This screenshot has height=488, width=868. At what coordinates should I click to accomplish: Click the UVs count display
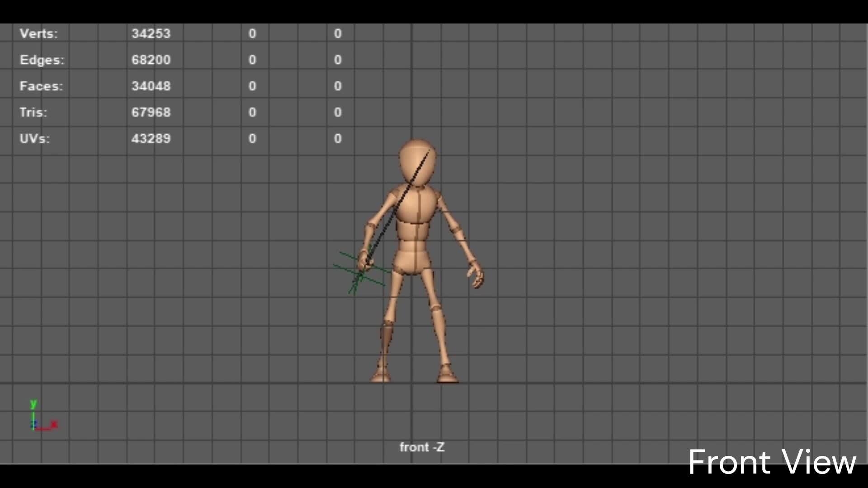coord(151,139)
